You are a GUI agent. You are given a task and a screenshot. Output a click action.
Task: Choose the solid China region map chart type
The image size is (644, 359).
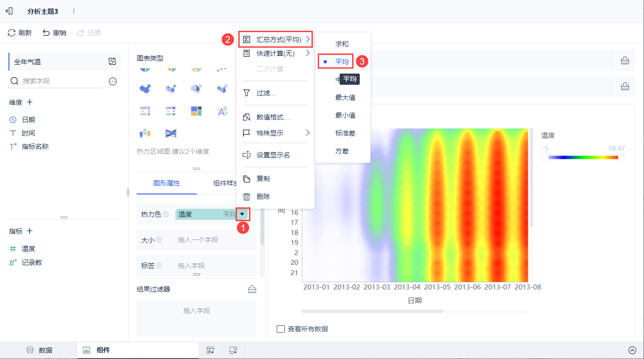pyautogui.click(x=145, y=89)
